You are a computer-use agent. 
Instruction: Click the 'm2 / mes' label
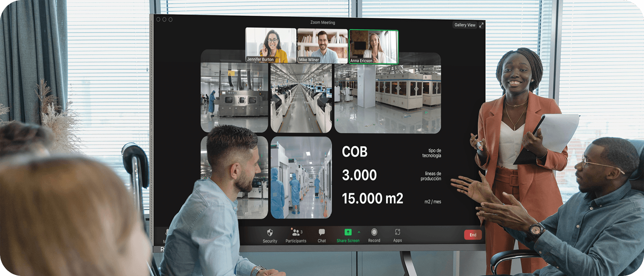433,202
